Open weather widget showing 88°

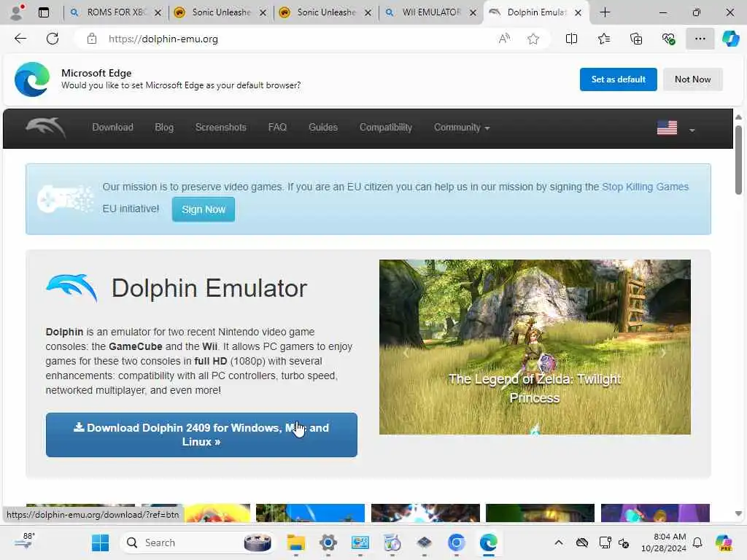[x=25, y=542]
